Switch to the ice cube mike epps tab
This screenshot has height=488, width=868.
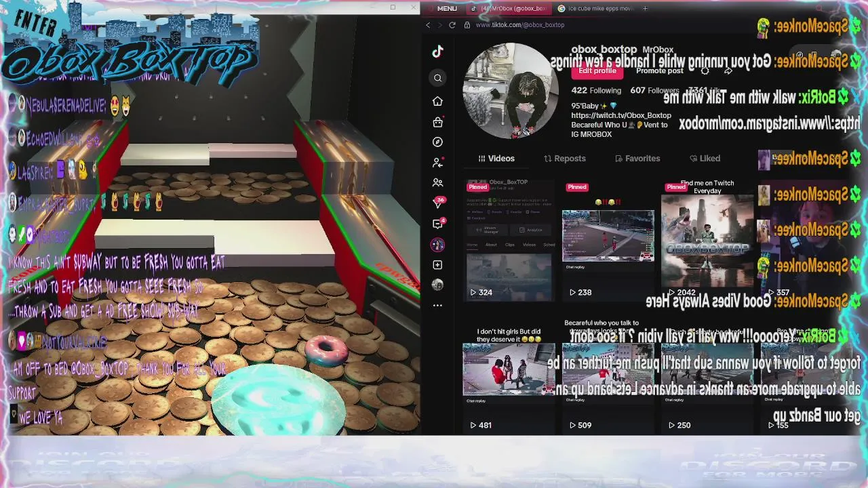[595, 8]
